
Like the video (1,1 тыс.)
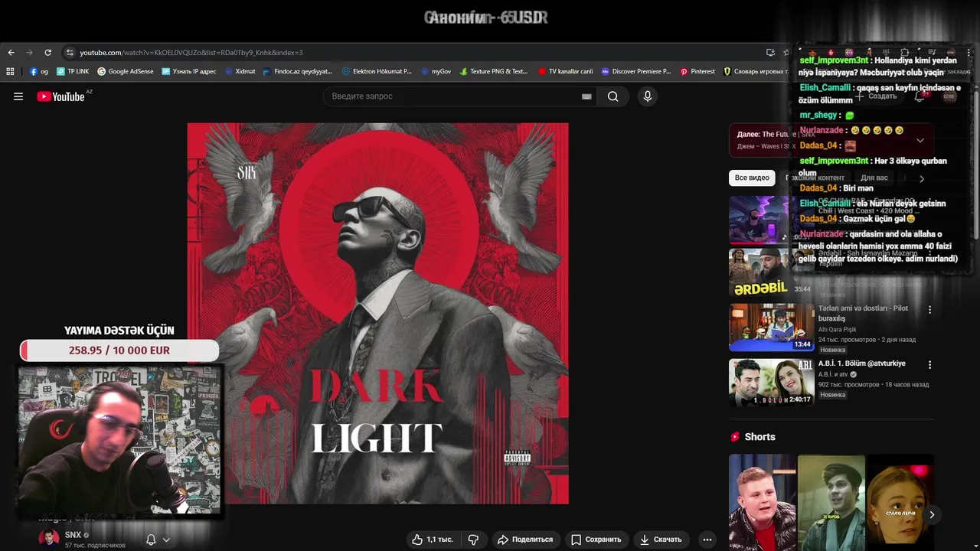433,540
